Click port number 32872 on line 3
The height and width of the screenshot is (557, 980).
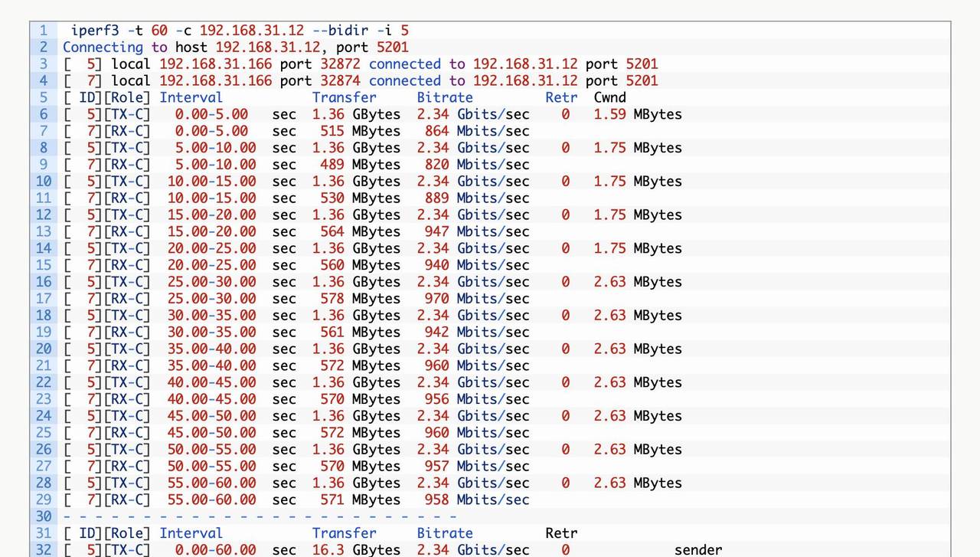coord(340,64)
